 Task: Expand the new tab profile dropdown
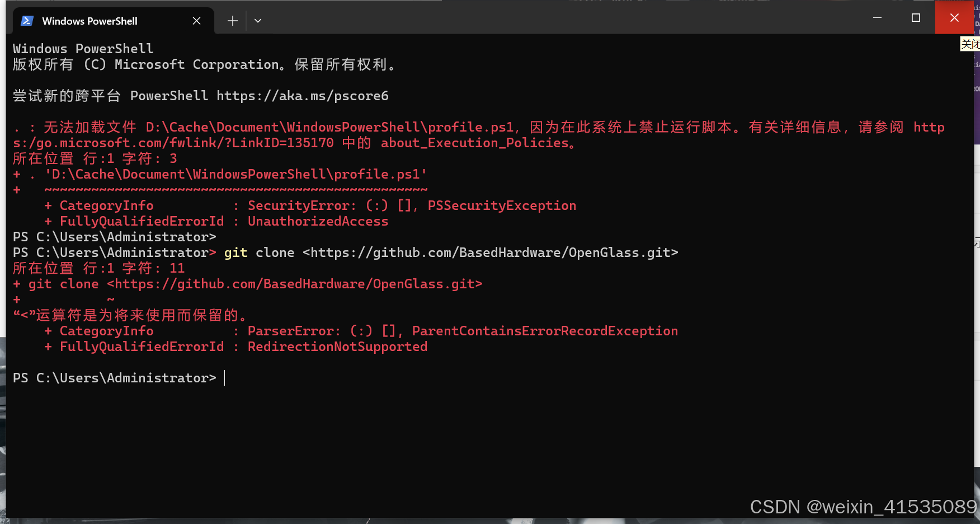(x=258, y=21)
